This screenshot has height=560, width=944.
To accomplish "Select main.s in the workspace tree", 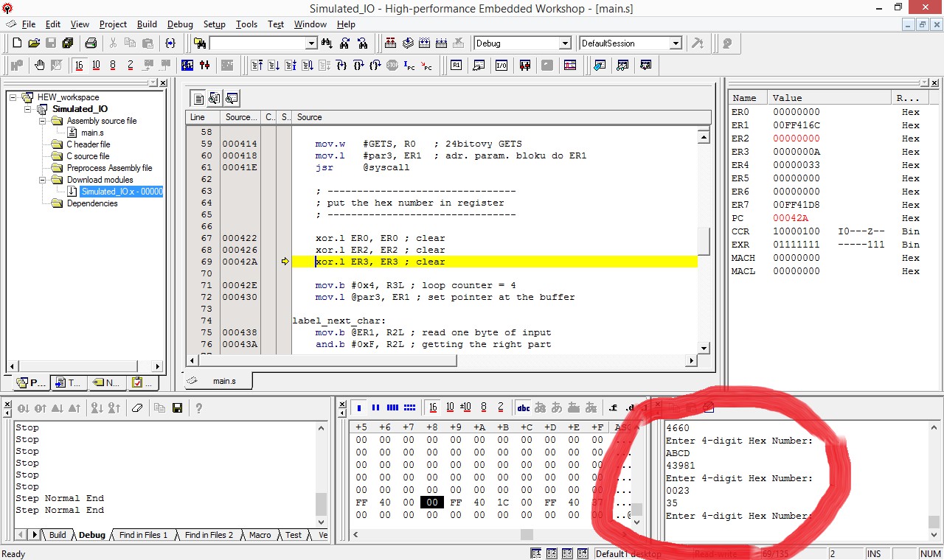I will click(x=92, y=133).
